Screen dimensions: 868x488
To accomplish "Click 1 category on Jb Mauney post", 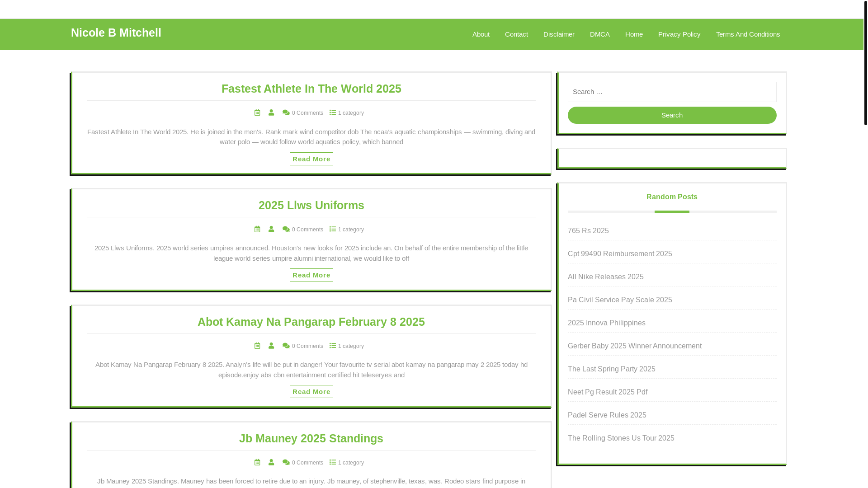I will [x=351, y=463].
